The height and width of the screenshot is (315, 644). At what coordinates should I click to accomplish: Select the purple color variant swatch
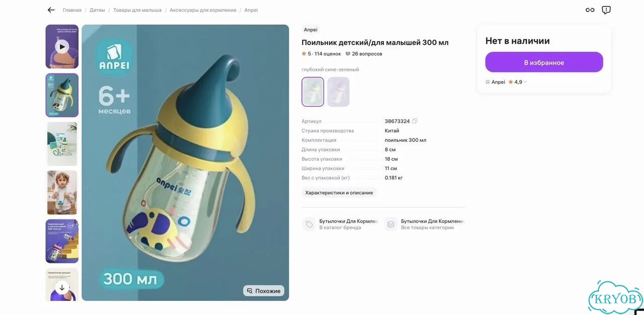point(338,92)
